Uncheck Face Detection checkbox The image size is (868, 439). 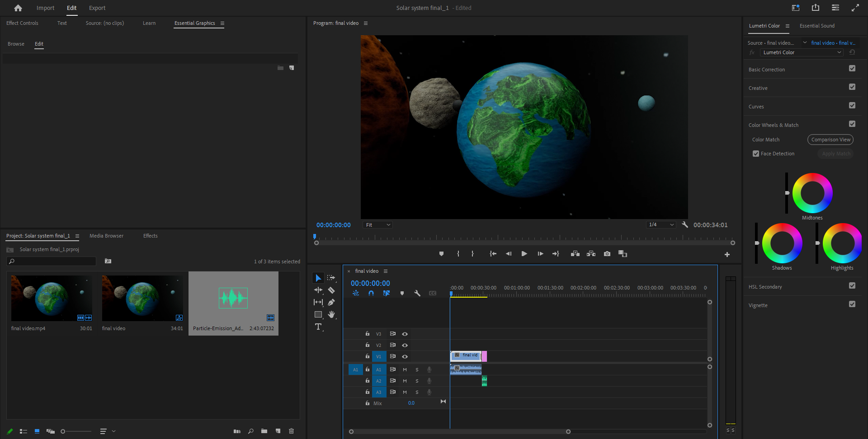pos(756,154)
